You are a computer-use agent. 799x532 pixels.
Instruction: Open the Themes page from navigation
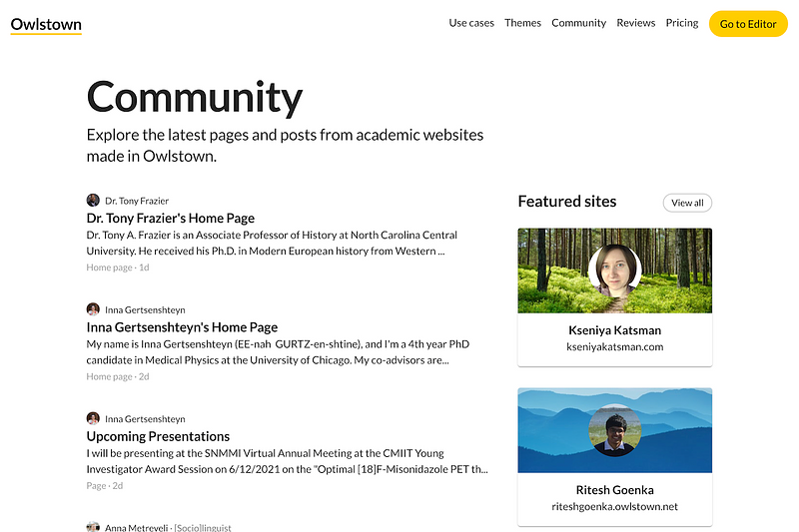pyautogui.click(x=522, y=23)
